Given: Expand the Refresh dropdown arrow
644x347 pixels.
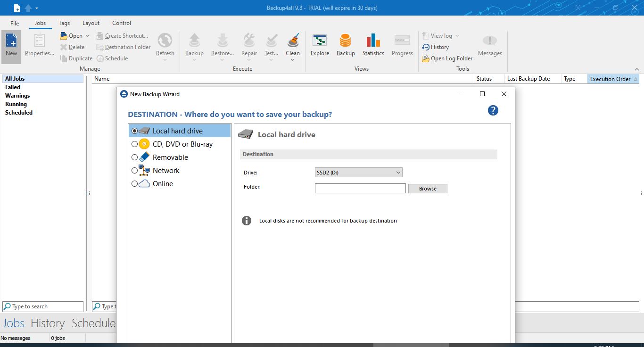Looking at the screenshot, I should [x=165, y=60].
